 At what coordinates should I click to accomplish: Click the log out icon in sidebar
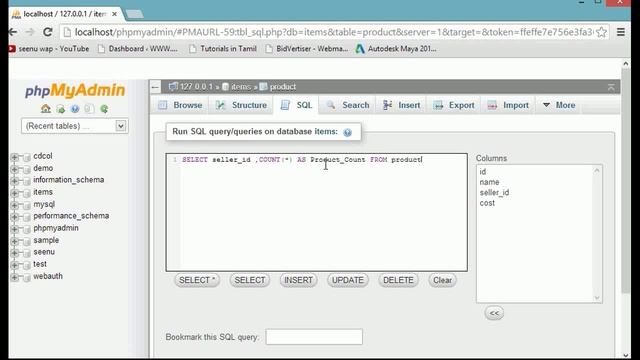pos(60,109)
